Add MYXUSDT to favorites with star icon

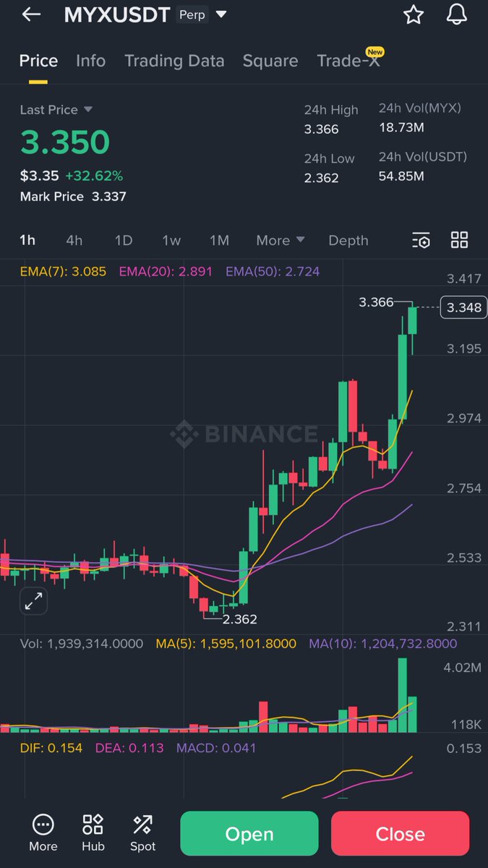[414, 14]
